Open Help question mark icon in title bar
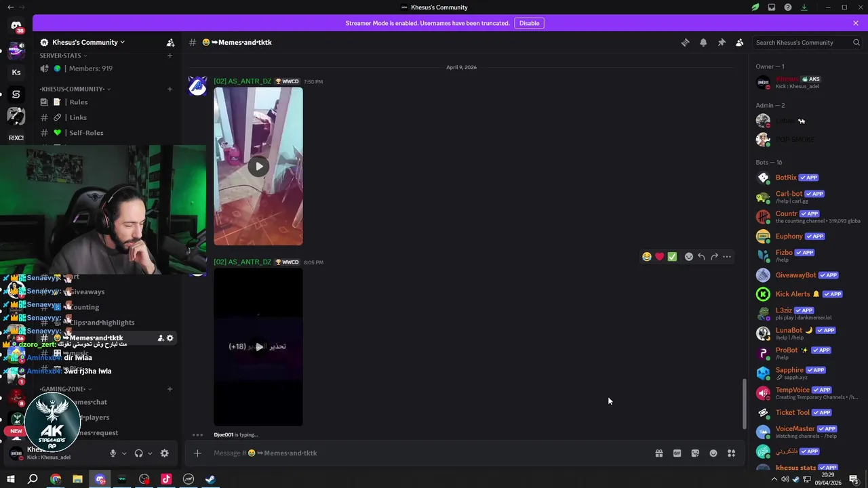Screen dimensions: 868x488 click(x=788, y=7)
